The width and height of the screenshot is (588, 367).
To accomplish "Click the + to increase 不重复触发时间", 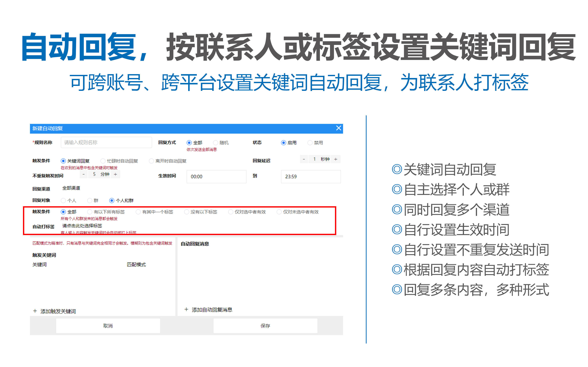I will pyautogui.click(x=115, y=174).
